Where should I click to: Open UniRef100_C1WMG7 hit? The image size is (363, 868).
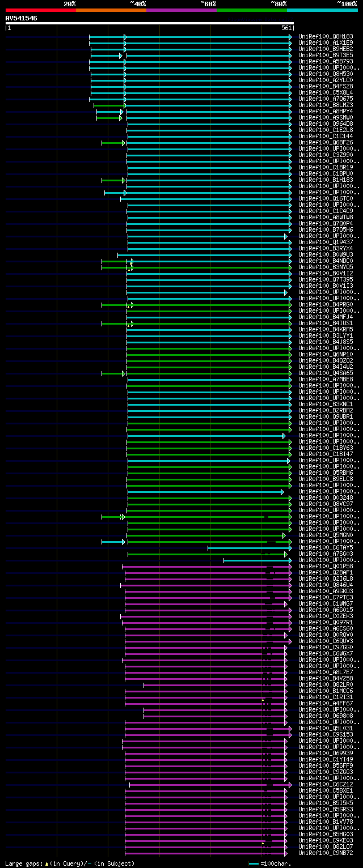tap(326, 603)
